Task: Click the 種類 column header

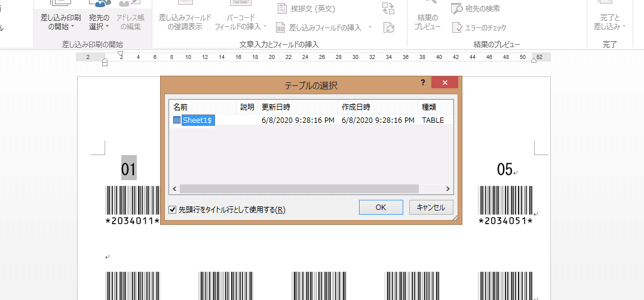Action: click(436, 107)
